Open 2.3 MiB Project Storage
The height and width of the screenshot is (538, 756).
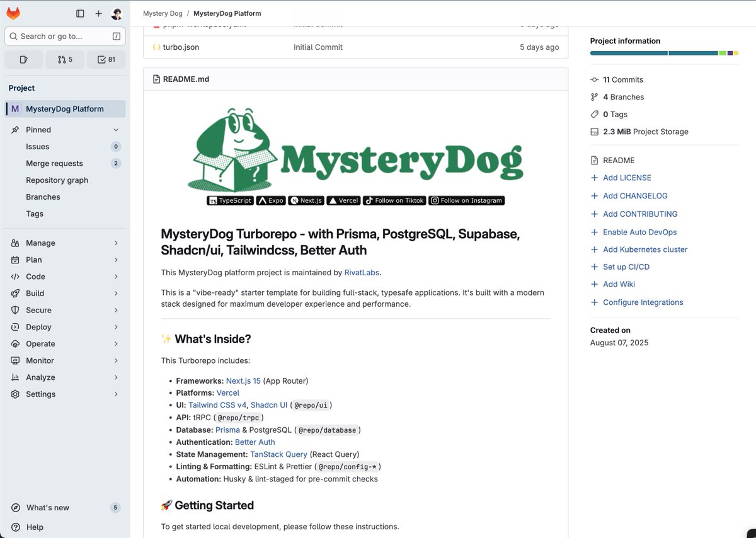[x=646, y=132]
